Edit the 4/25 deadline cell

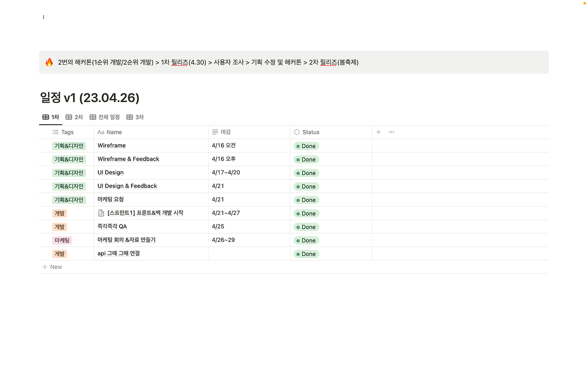point(249,226)
